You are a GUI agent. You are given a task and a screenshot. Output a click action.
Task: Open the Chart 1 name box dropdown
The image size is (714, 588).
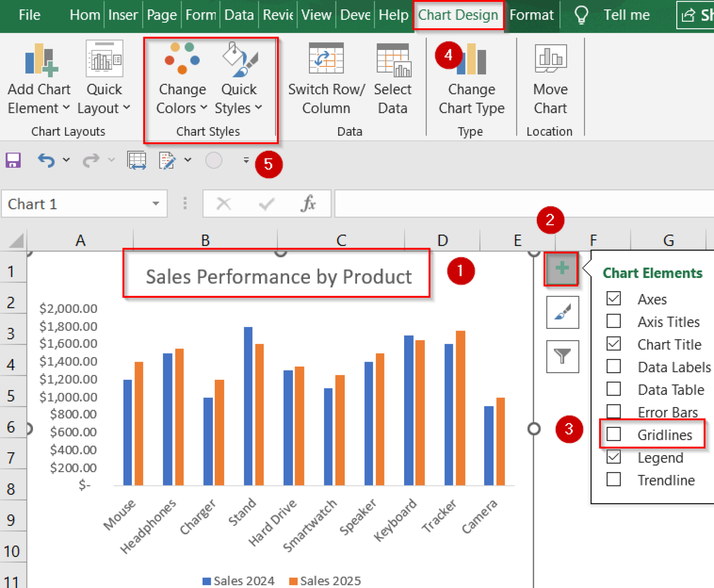[156, 204]
